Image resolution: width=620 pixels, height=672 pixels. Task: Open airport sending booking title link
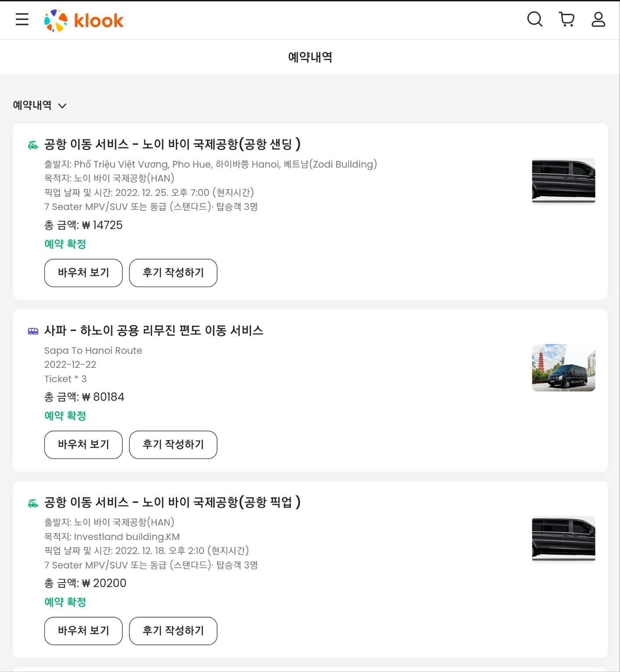coord(172,144)
